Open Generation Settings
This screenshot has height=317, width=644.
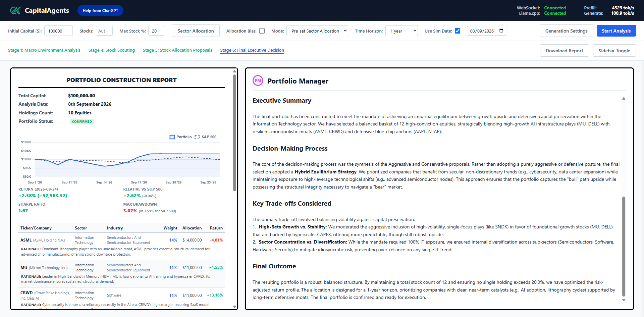tap(566, 31)
